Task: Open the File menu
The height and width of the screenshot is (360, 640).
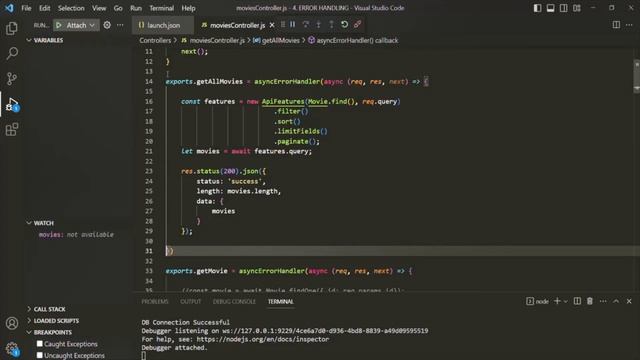Action: [26, 8]
